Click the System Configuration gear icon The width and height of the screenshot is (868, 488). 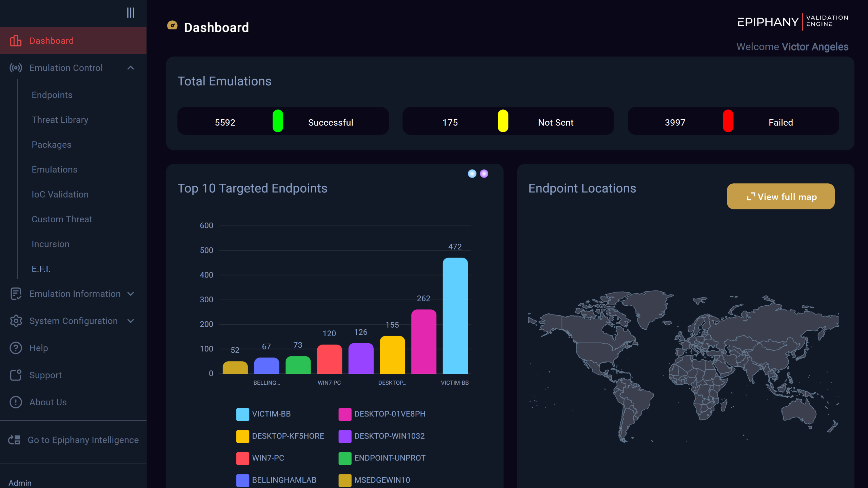[x=16, y=321]
